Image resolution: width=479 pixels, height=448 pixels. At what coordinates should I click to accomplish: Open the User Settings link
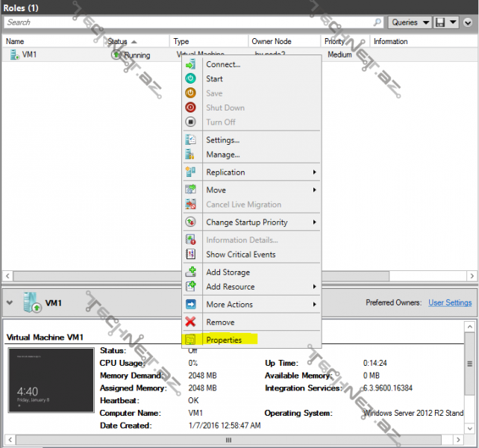450,302
